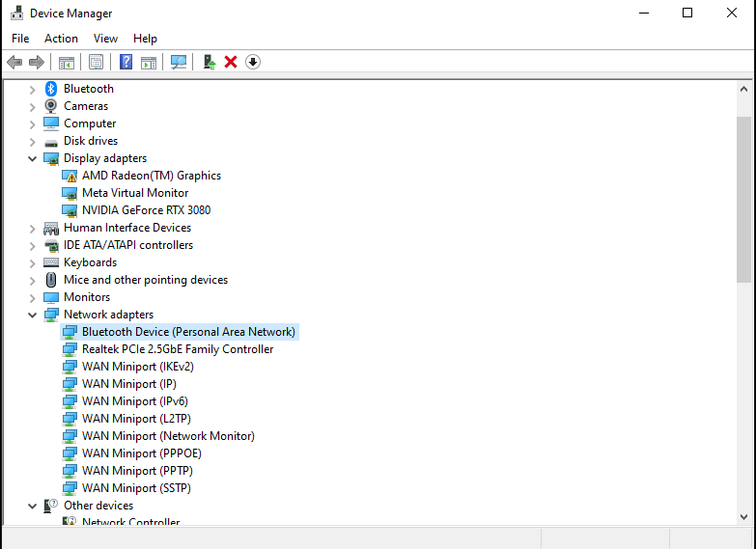Click the mouse icon beside Mice and pointing devices

click(50, 280)
